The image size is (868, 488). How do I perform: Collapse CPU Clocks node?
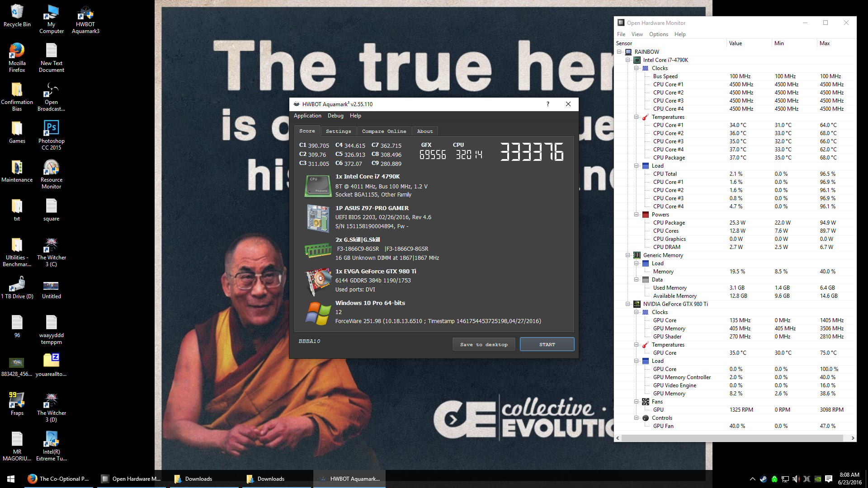[637, 68]
